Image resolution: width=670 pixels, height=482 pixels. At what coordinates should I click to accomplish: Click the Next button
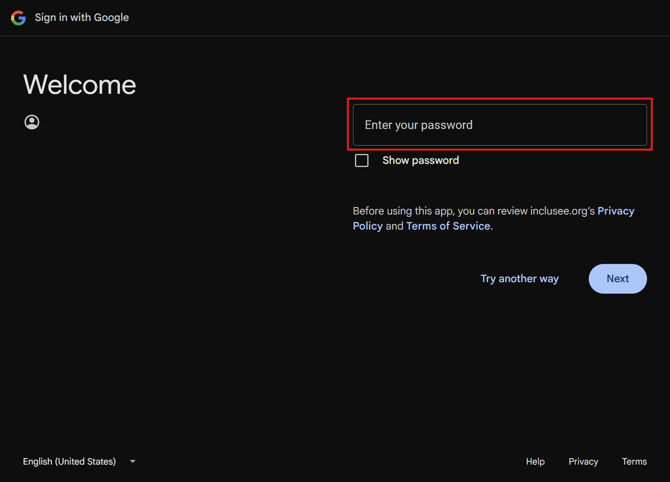[617, 279]
